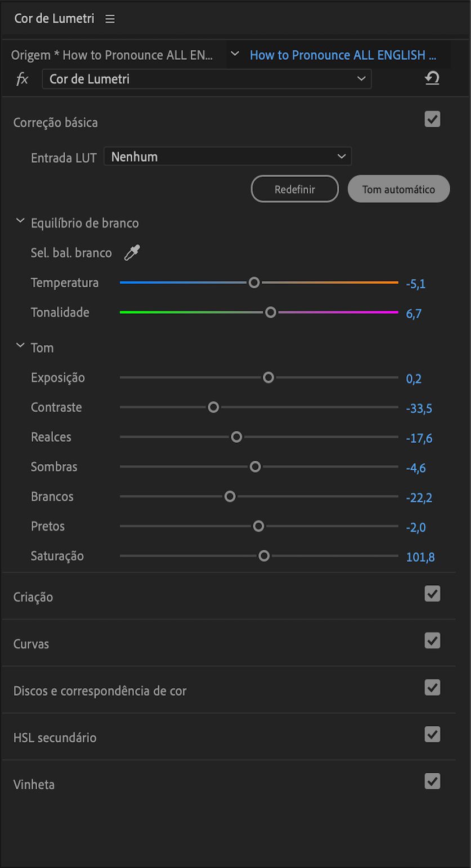The image size is (471, 868).
Task: Uncheck the Vinheta section checkbox
Action: pos(432,781)
